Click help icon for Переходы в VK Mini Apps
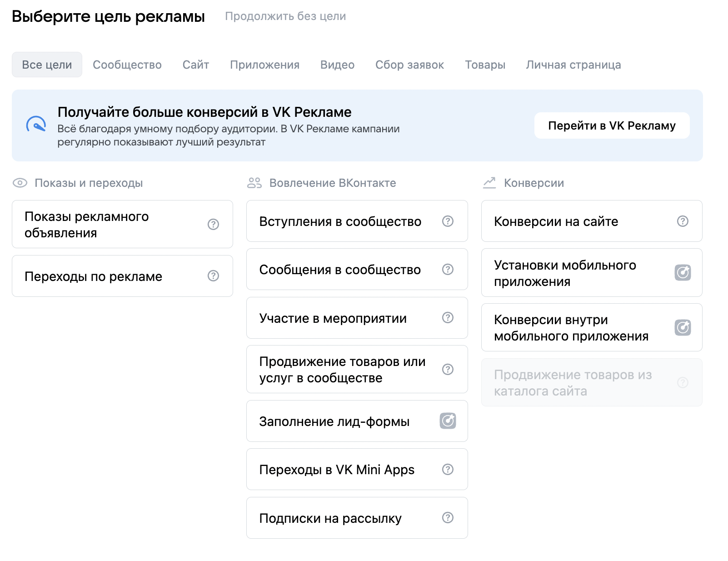The image size is (728, 561). click(448, 469)
